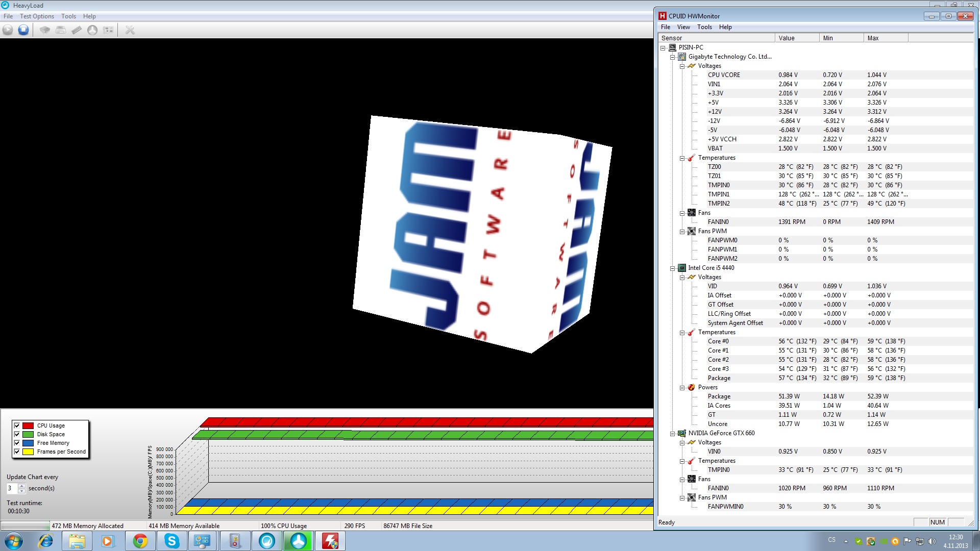
Task: Uncheck the Free Memory chart checkbox
Action: coord(17,443)
